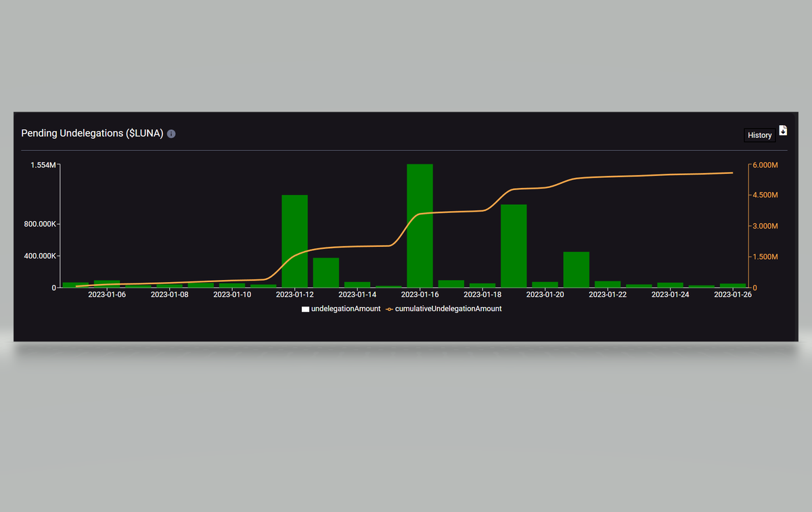Select the tallest green bar at 2023-01-16
812x512 pixels.
pyautogui.click(x=420, y=226)
